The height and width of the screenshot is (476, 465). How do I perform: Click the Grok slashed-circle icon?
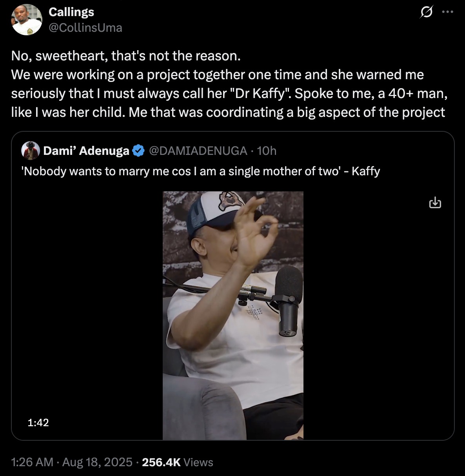[x=426, y=13]
